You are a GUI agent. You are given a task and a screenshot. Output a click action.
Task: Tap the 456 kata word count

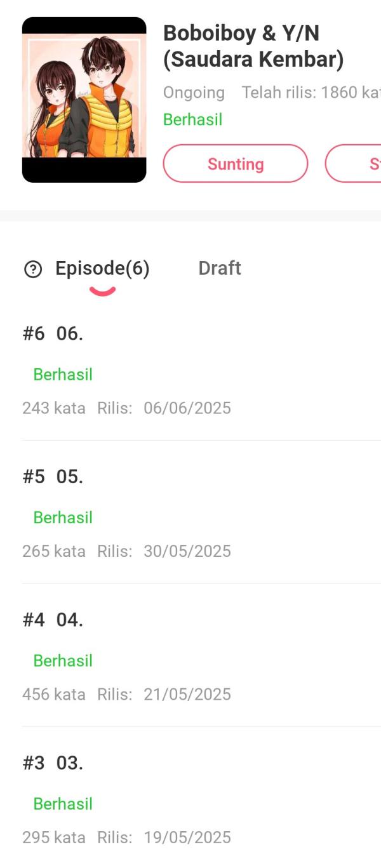click(54, 694)
